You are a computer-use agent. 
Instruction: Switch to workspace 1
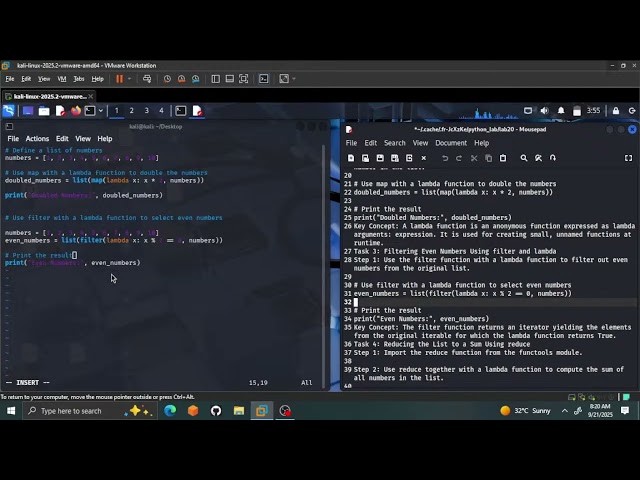[117, 111]
